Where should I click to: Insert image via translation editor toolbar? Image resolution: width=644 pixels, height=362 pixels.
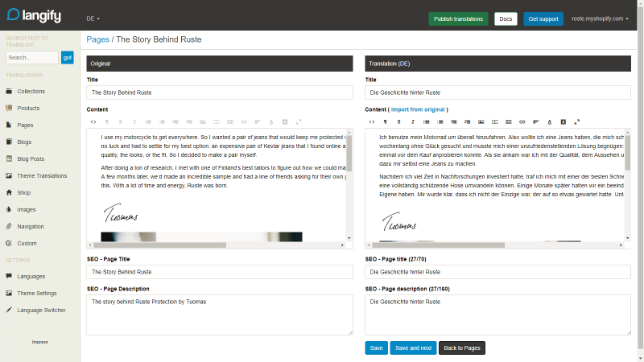pyautogui.click(x=481, y=122)
